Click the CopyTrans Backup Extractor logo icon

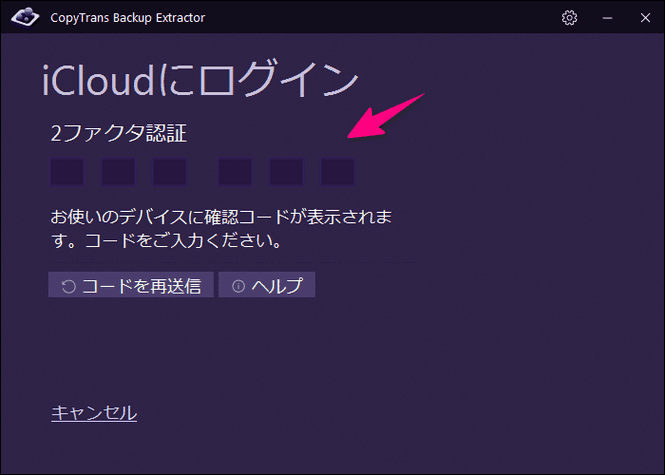[x=25, y=17]
